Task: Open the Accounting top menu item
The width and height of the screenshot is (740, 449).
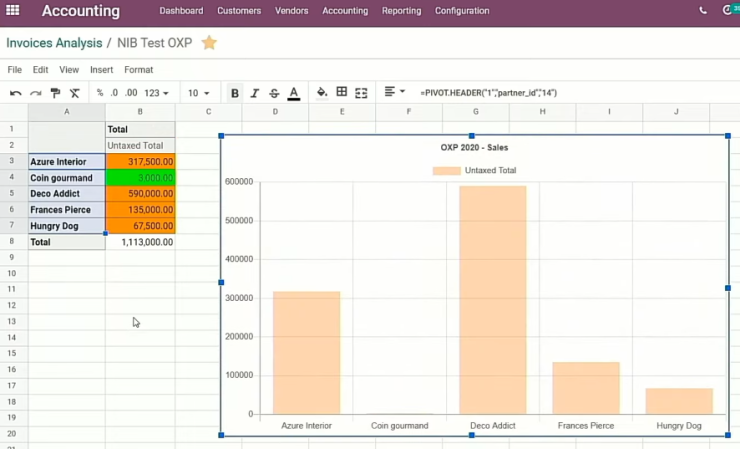Action: pyautogui.click(x=345, y=10)
